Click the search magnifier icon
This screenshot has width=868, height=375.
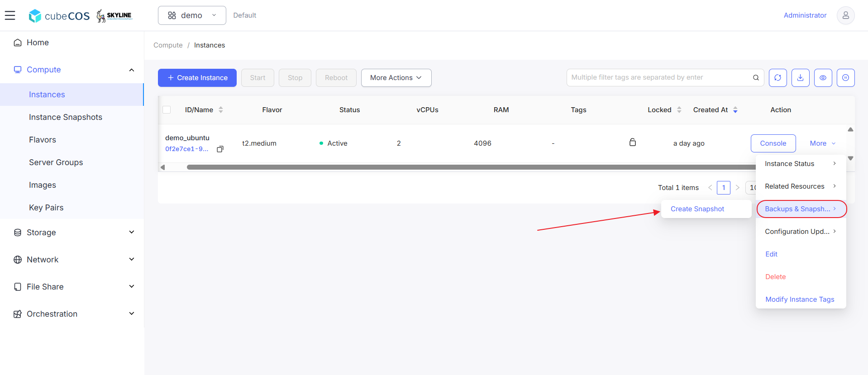[756, 78]
